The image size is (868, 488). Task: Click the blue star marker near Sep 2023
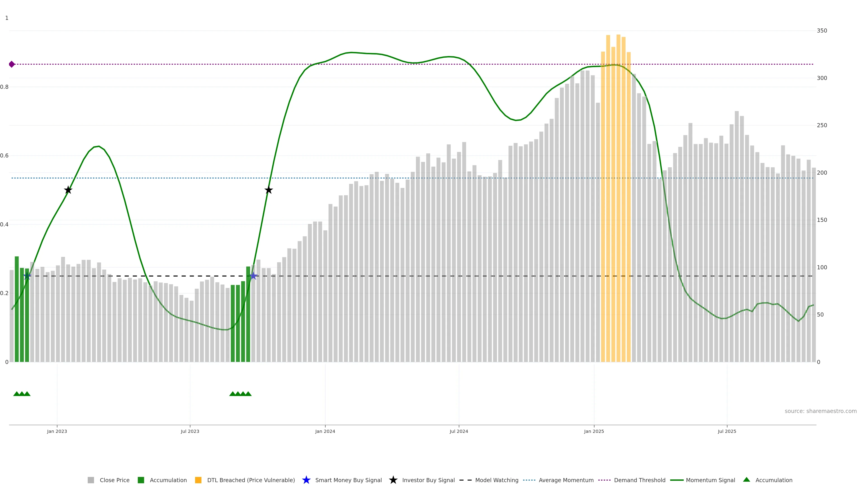coord(253,276)
